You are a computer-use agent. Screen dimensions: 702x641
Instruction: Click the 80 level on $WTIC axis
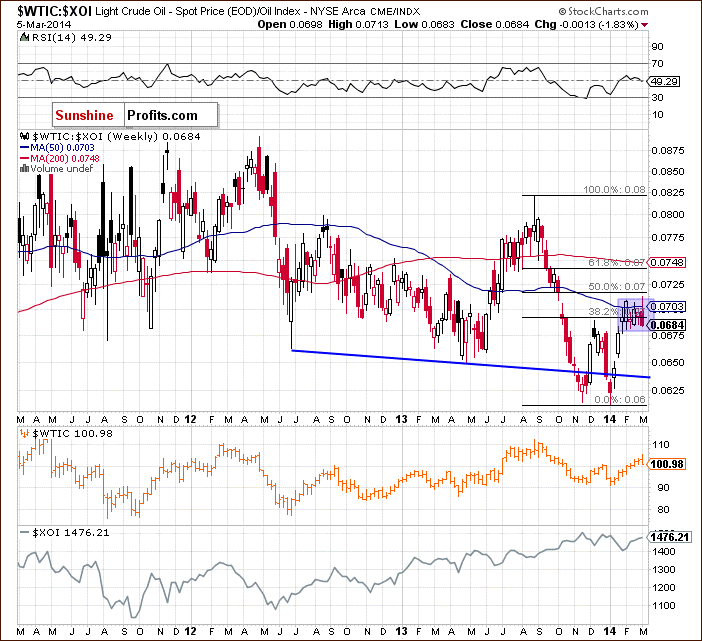click(x=663, y=509)
